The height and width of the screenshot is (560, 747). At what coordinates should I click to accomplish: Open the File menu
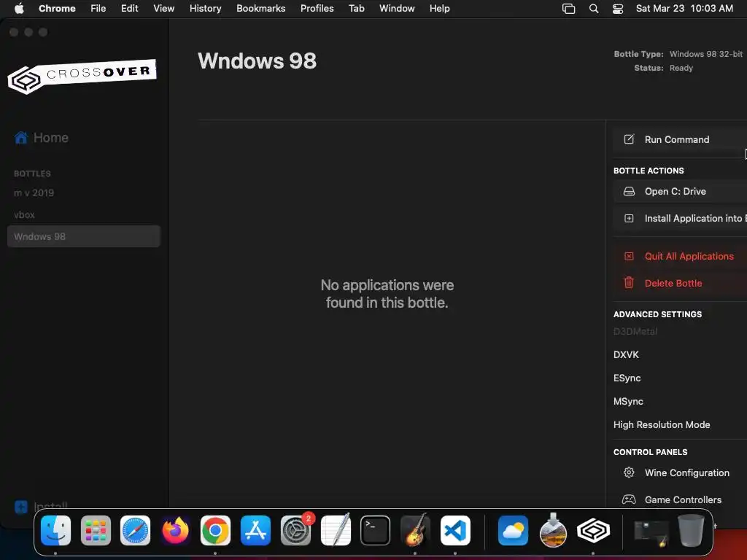point(98,8)
